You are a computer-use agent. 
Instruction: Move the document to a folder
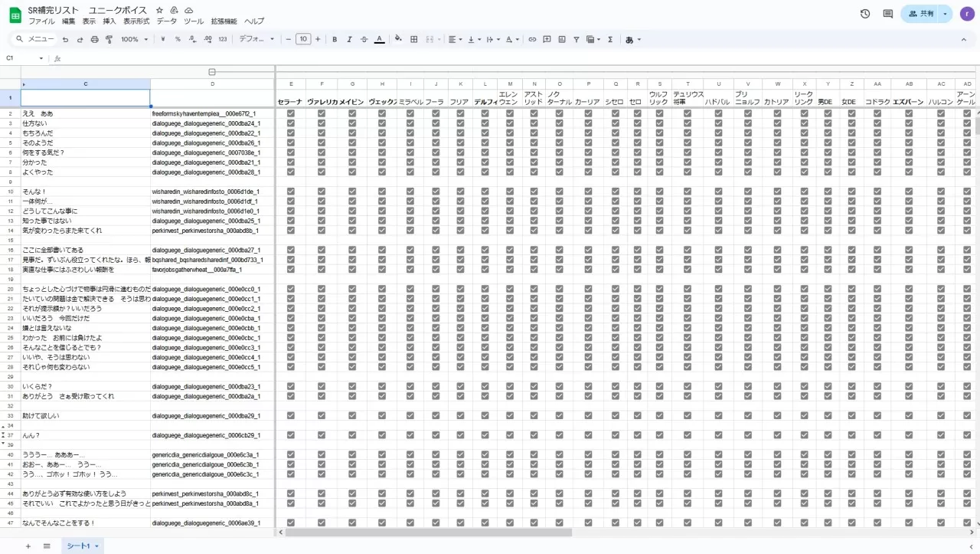click(174, 10)
